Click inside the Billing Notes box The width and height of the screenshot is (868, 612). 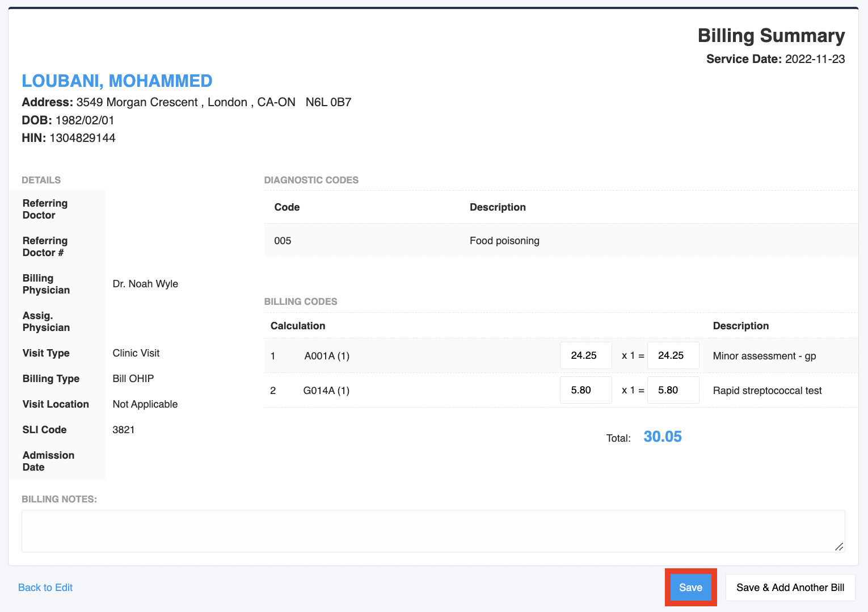431,530
